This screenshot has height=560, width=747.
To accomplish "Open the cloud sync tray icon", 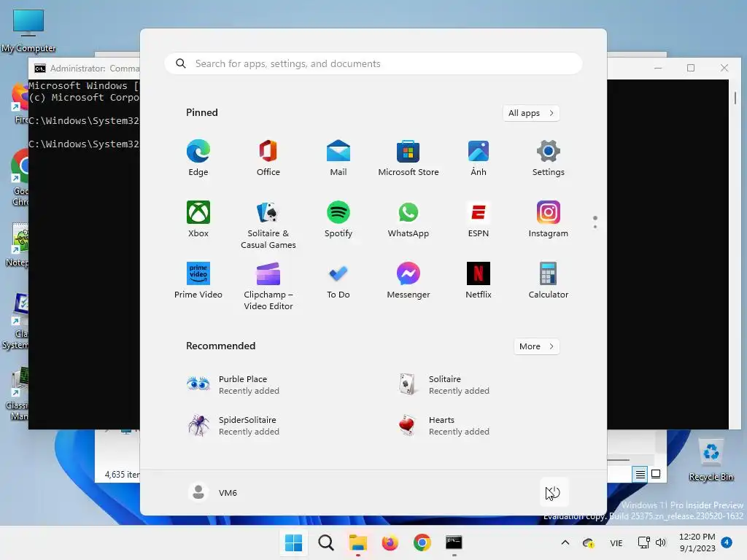I will click(x=589, y=542).
